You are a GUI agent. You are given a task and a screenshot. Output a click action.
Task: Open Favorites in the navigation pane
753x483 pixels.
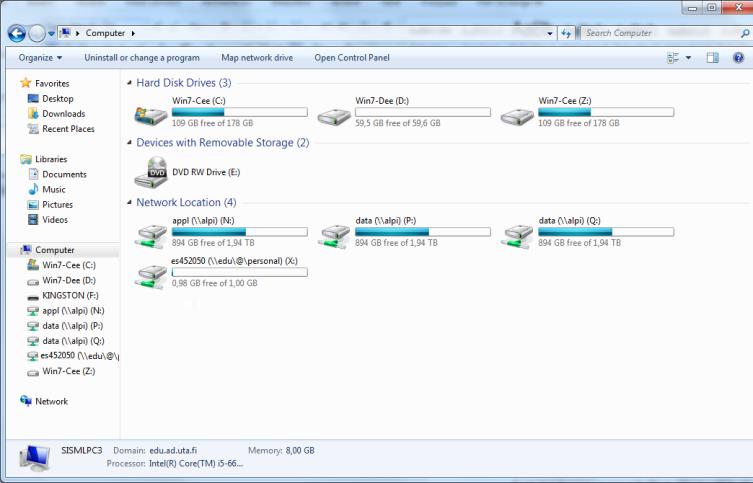tap(52, 84)
